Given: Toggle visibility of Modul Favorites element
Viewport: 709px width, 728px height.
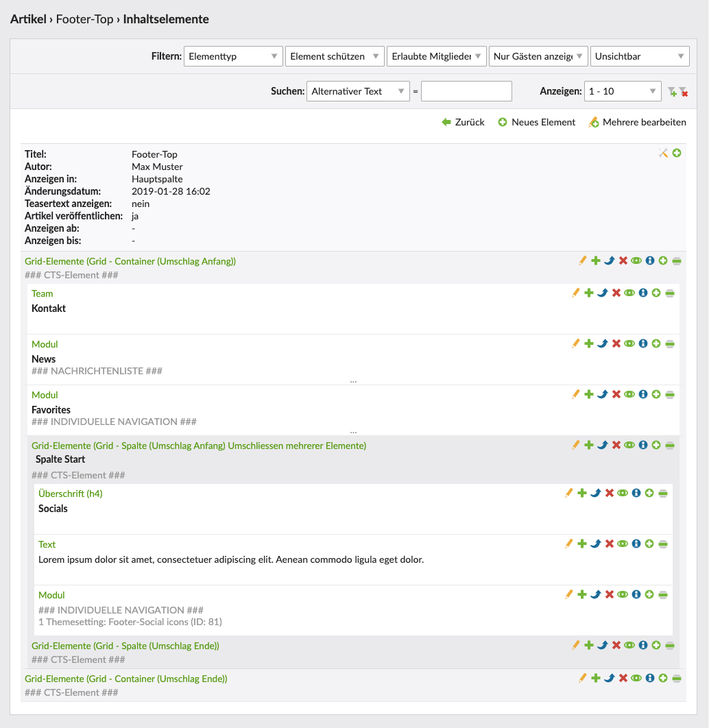Looking at the screenshot, I should tap(629, 394).
